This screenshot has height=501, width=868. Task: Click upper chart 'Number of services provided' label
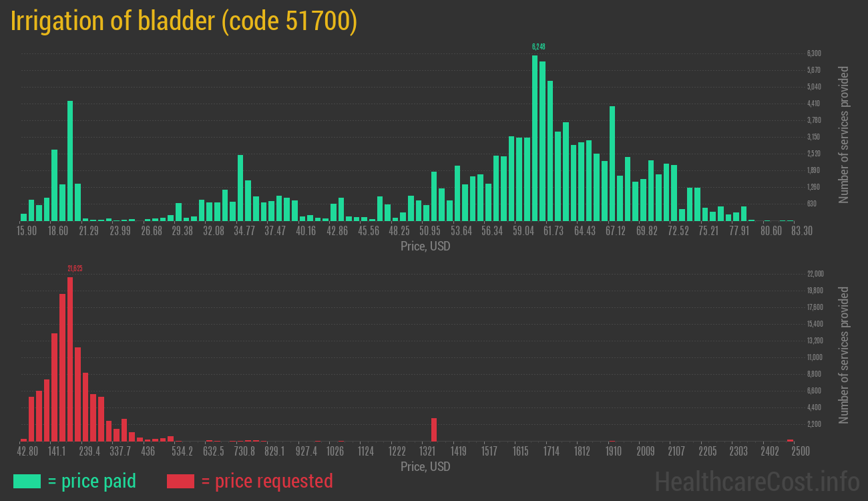[x=844, y=134]
